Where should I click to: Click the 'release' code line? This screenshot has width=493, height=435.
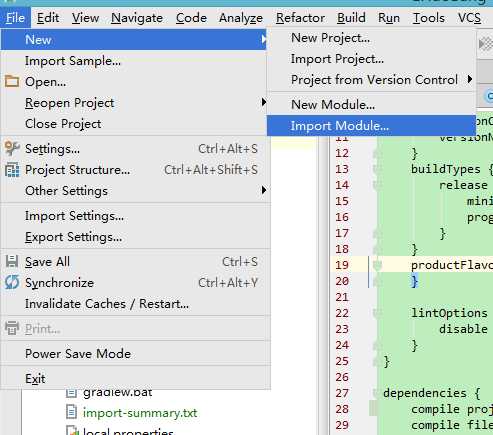coord(463,185)
